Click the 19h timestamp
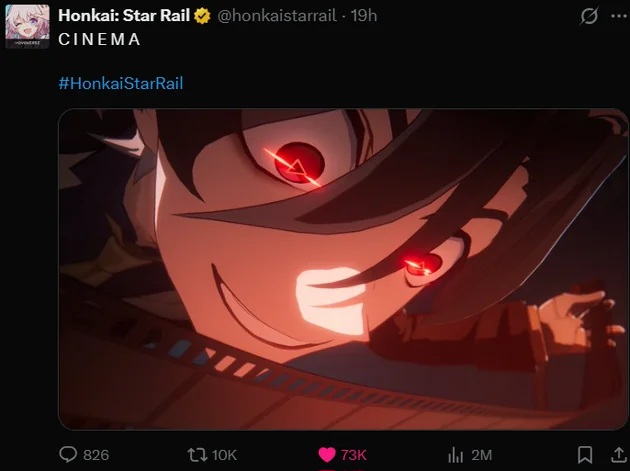 (364, 16)
